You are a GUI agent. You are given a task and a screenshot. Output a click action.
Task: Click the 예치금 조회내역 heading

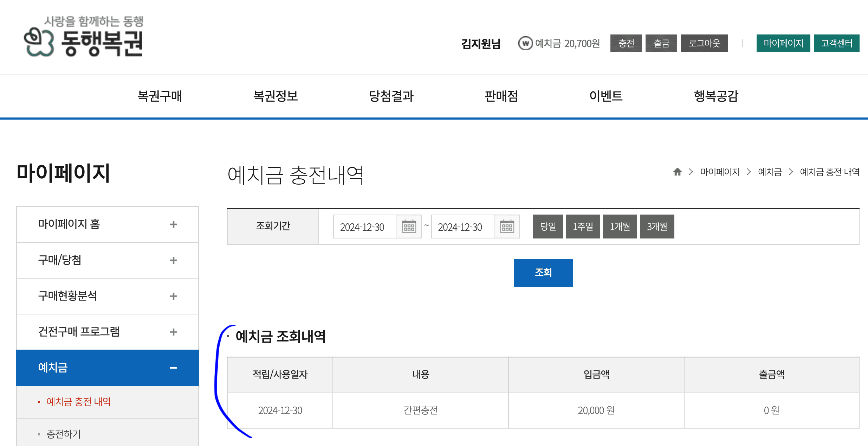pyautogui.click(x=280, y=336)
